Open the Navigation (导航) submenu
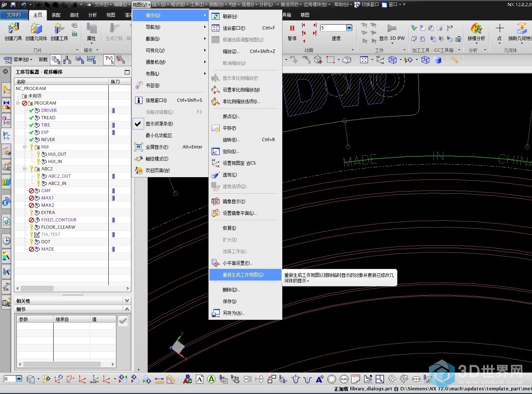The height and width of the screenshot is (394, 532). click(170, 27)
